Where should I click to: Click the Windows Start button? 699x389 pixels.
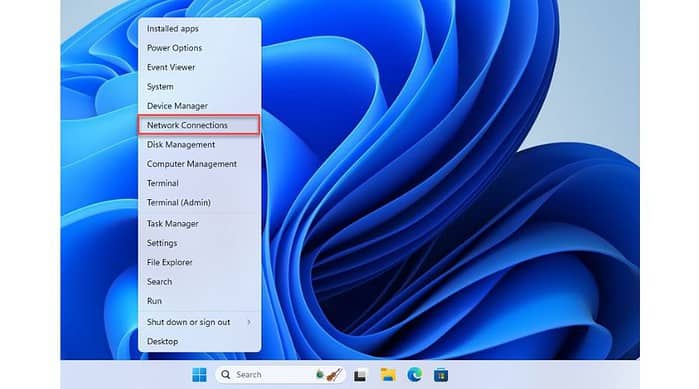pyautogui.click(x=199, y=375)
